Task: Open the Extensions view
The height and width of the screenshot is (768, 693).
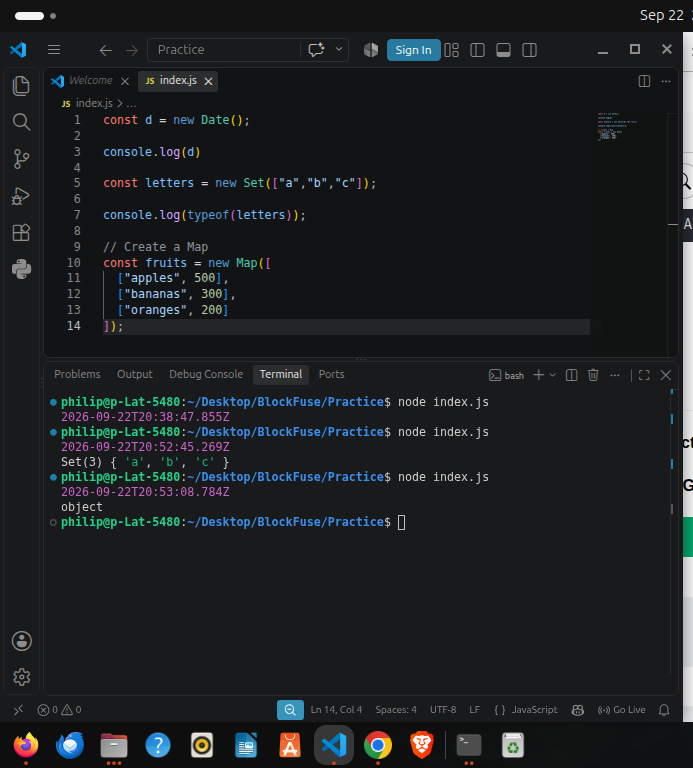Action: (21, 232)
